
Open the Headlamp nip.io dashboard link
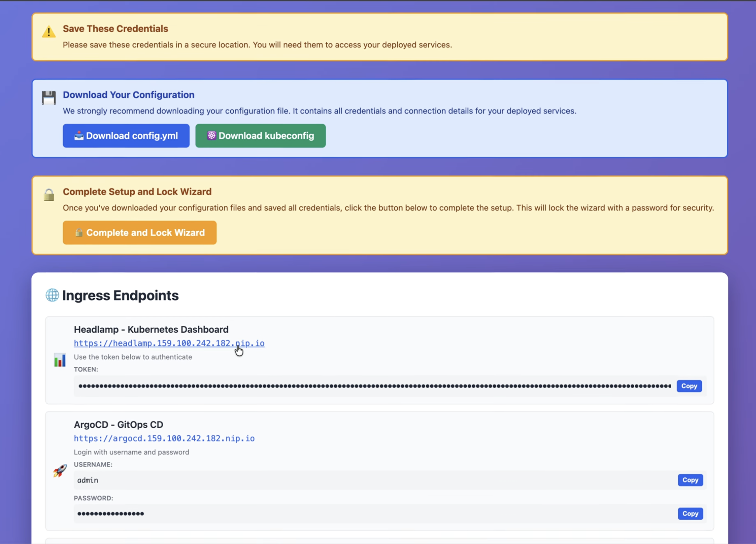coord(169,343)
